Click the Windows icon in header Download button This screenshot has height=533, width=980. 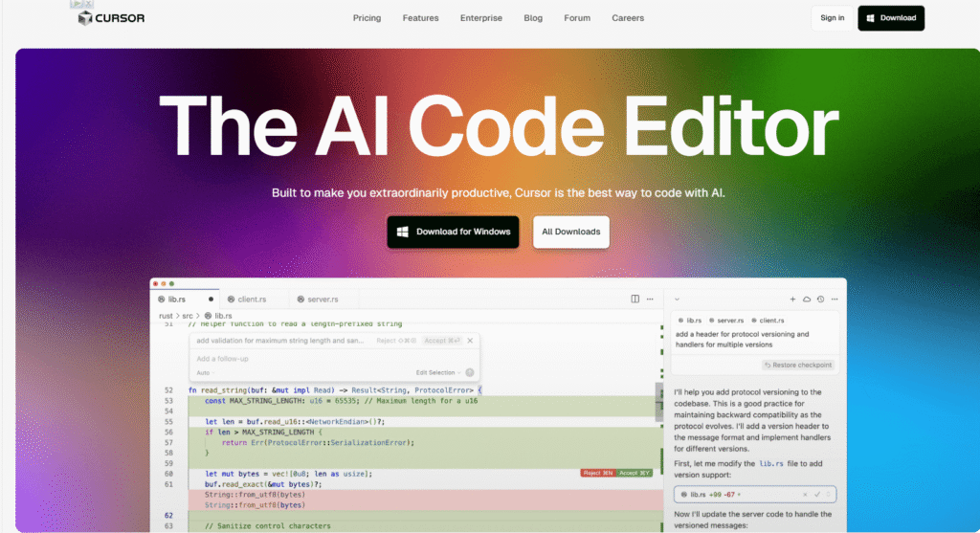coord(870,18)
